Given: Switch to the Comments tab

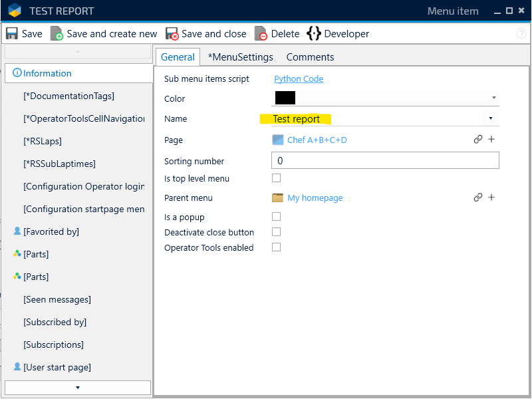Looking at the screenshot, I should pyautogui.click(x=310, y=57).
